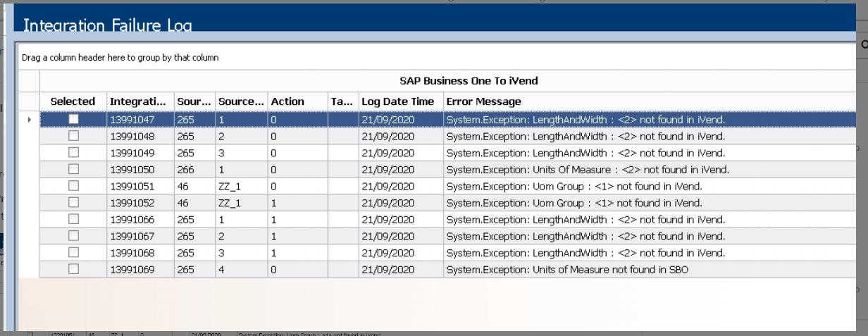Screen dimensions: 868x336
Task: Click the truncated Ta... column header
Action: [343, 101]
